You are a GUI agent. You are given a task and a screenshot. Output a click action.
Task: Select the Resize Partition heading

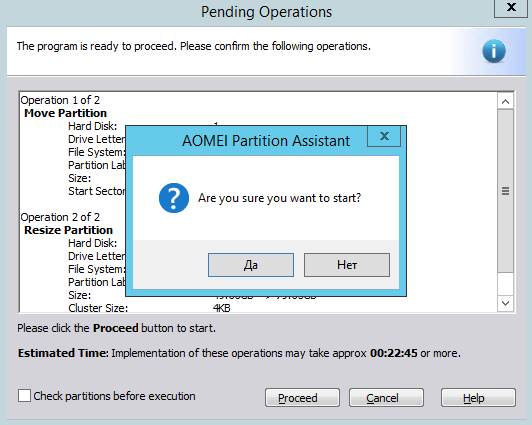click(68, 230)
